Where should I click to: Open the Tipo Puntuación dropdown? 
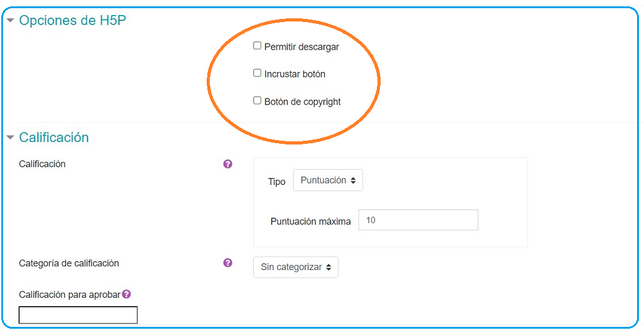[x=328, y=180]
